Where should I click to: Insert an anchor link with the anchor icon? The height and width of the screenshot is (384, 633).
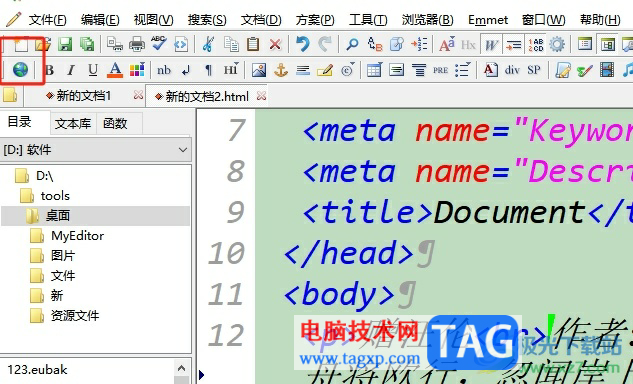(281, 70)
